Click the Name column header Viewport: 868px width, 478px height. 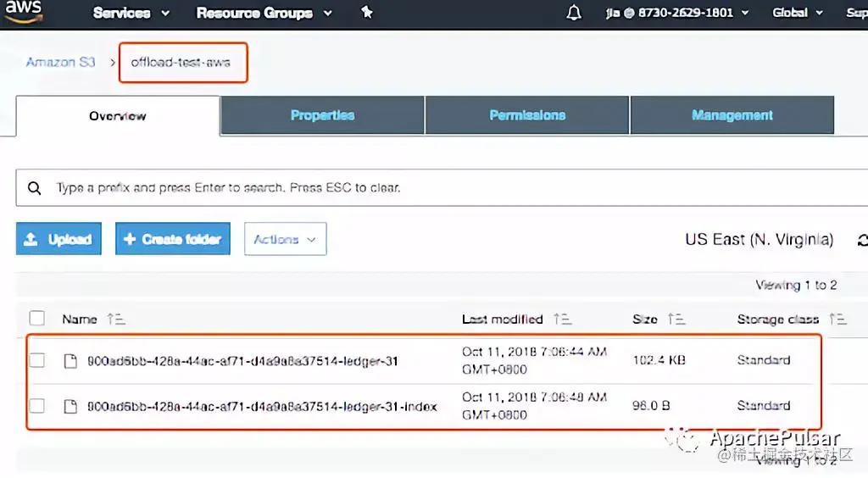click(x=79, y=320)
